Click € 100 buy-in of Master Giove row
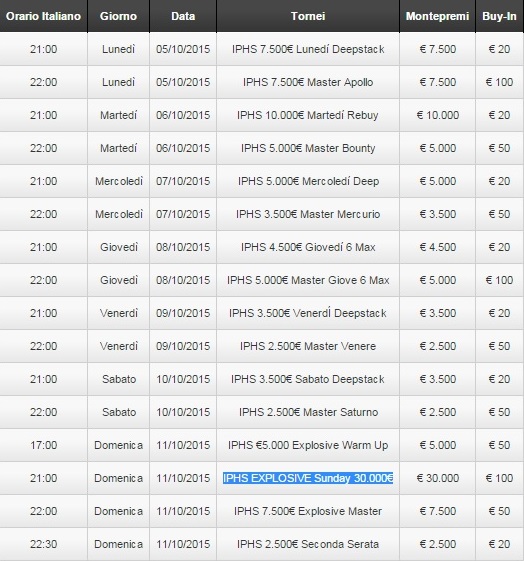 [499, 280]
